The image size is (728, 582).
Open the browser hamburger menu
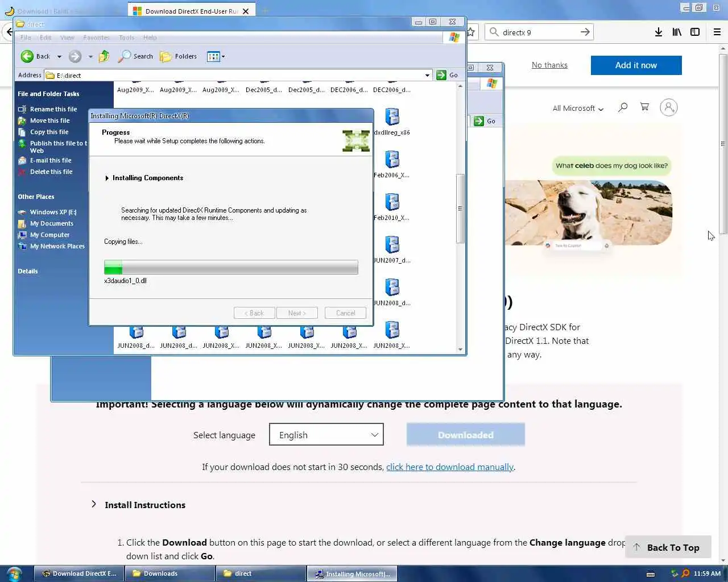tap(717, 32)
